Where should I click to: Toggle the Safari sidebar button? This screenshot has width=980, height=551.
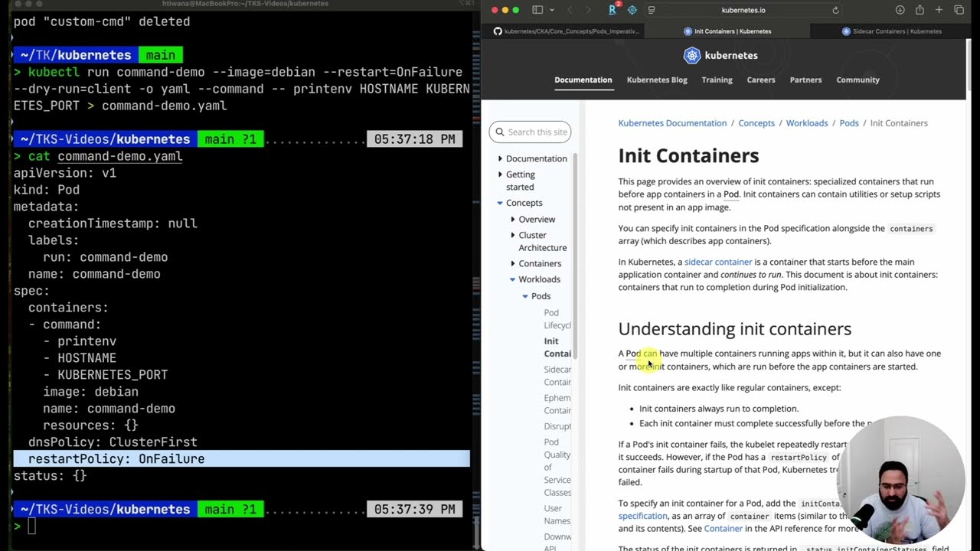point(537,10)
